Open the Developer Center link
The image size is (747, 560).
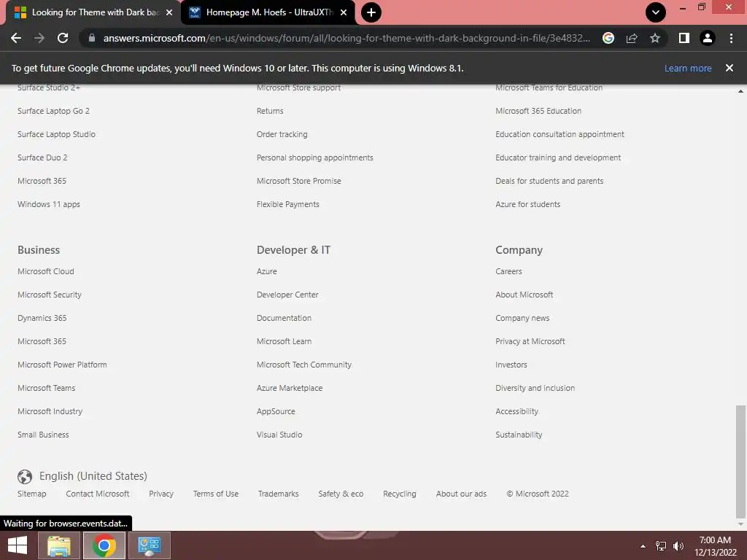click(287, 295)
